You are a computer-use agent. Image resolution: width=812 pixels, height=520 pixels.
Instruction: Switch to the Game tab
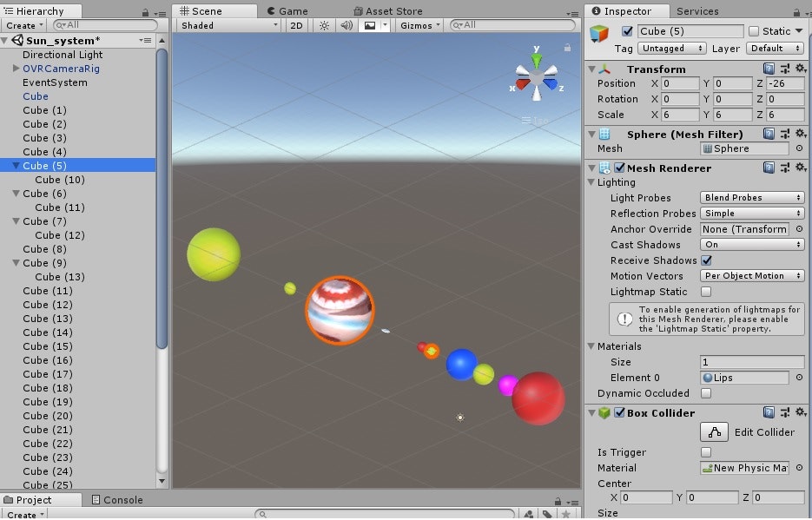287,11
